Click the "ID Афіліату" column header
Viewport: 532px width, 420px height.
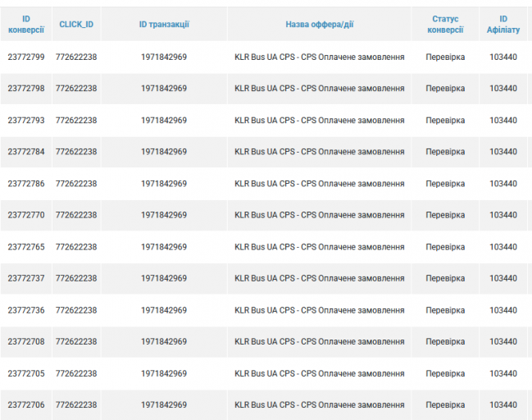point(503,24)
